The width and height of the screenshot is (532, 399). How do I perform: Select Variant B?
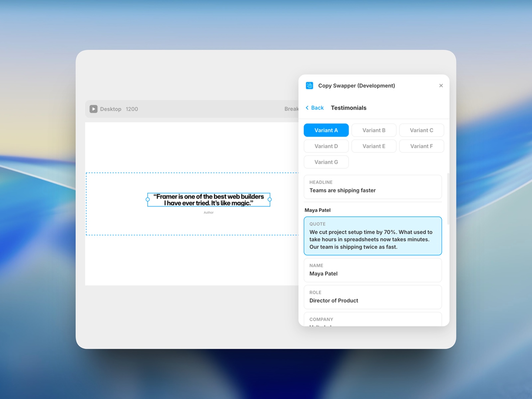tap(374, 130)
